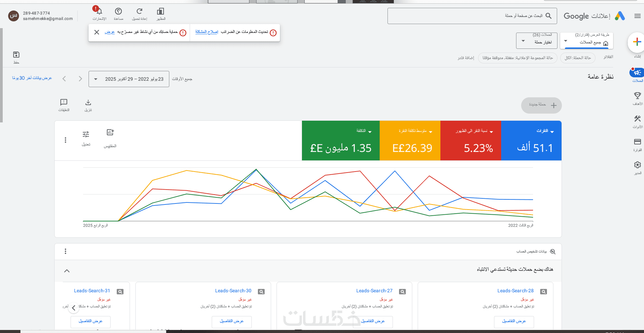The image size is (644, 333).
Task: Open the hamburger main menu
Action: pos(637,16)
